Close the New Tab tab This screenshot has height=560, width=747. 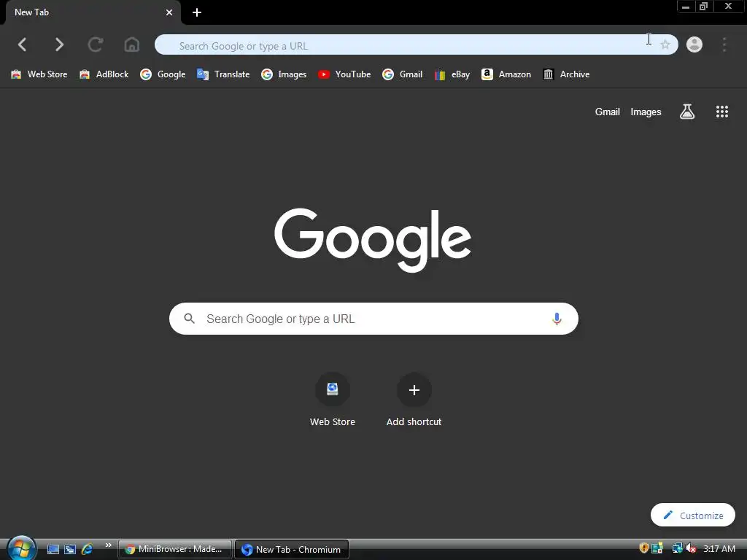pos(169,12)
